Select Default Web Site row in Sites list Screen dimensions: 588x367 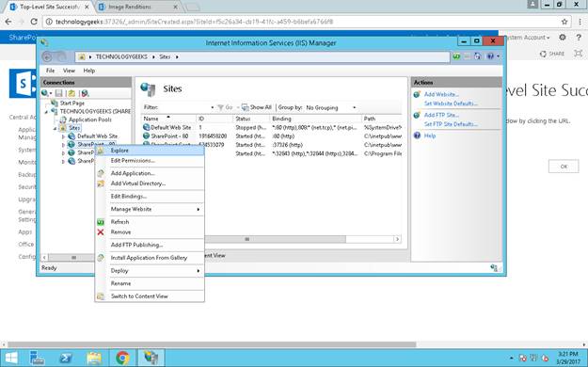point(272,128)
